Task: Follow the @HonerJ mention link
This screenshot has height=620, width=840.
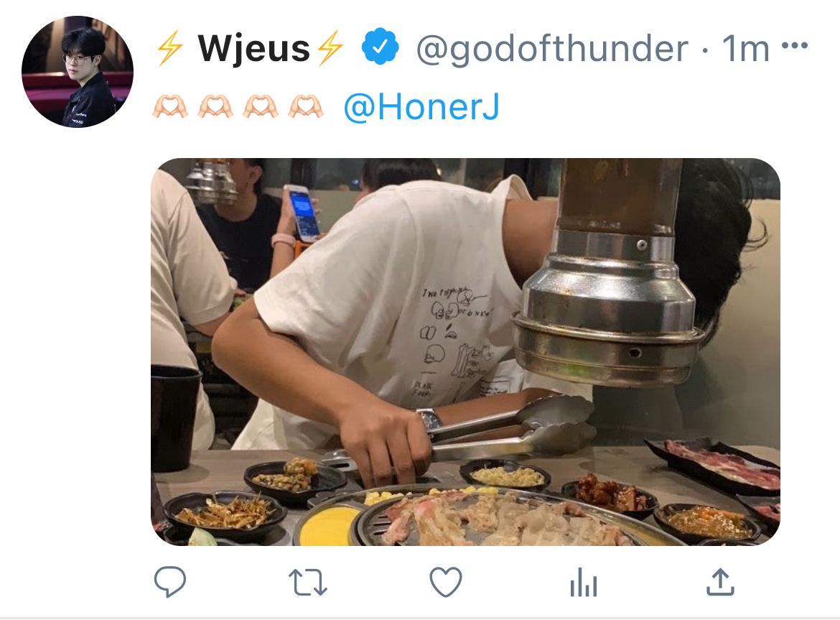Action: click(421, 106)
